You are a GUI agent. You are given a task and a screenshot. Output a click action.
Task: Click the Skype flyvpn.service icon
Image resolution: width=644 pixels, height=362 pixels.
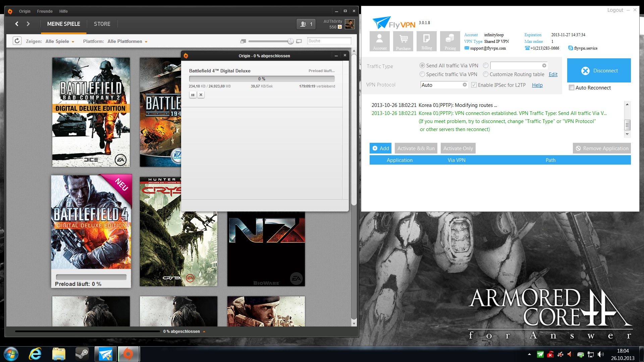(x=571, y=48)
